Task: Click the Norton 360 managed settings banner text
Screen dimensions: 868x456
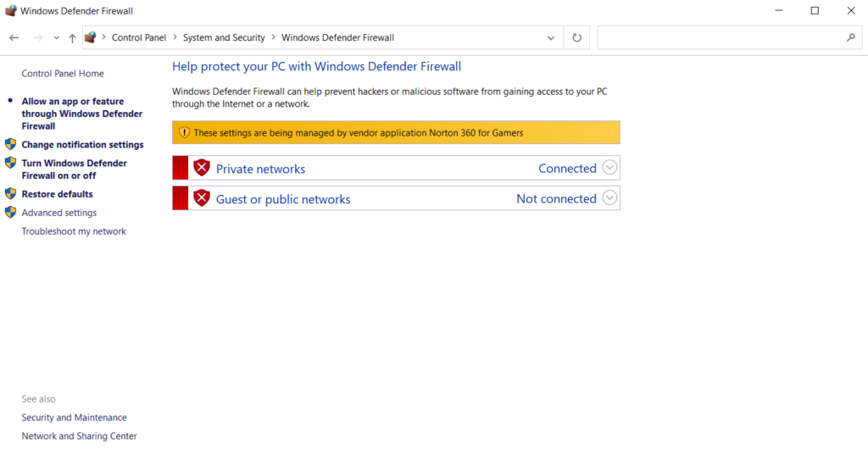Action: (359, 133)
